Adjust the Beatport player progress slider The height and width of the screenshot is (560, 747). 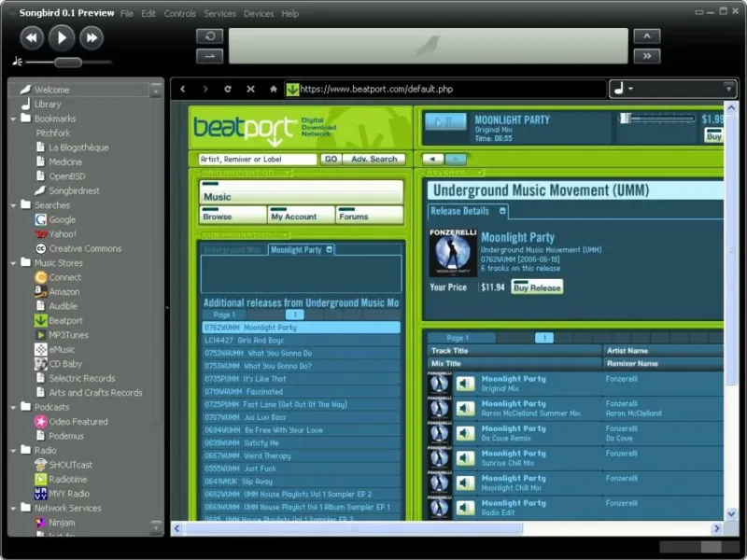pos(657,119)
